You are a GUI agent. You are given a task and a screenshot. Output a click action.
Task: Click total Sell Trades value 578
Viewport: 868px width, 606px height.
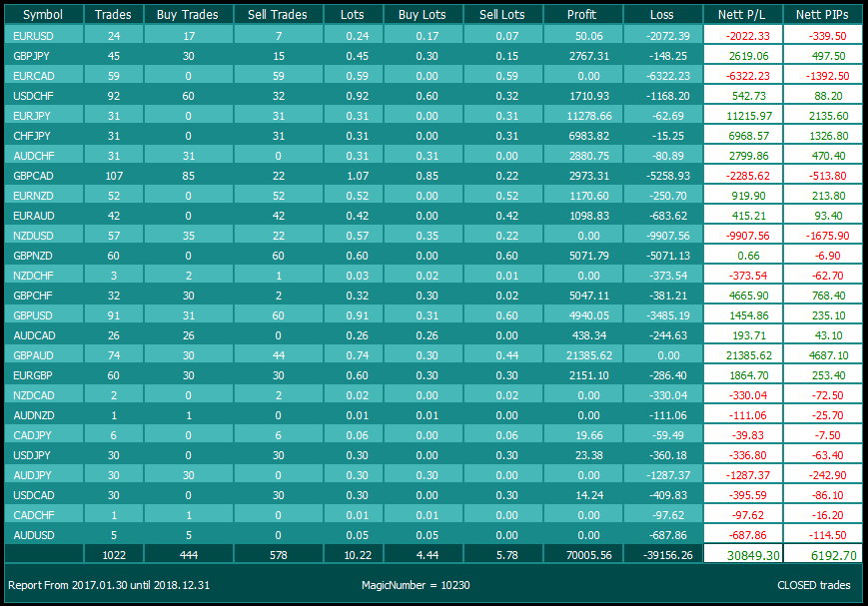pyautogui.click(x=278, y=555)
